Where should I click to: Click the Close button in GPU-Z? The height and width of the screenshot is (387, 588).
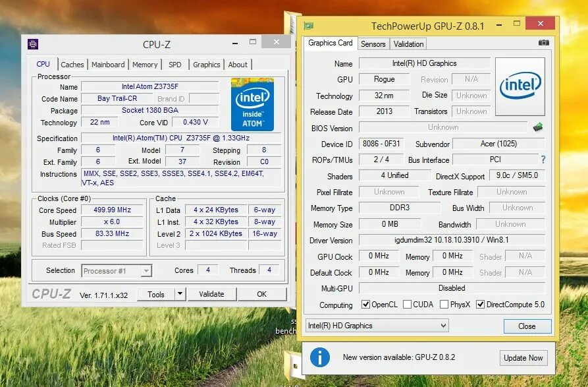click(527, 326)
